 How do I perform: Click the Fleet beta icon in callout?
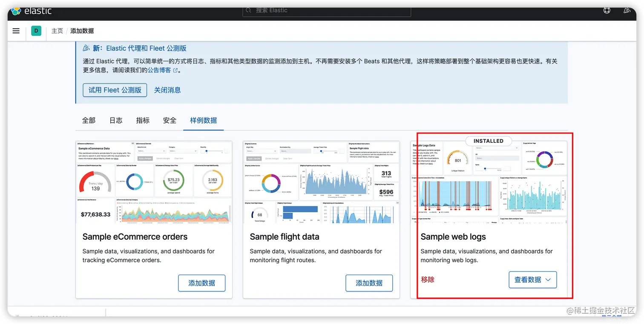pos(86,48)
